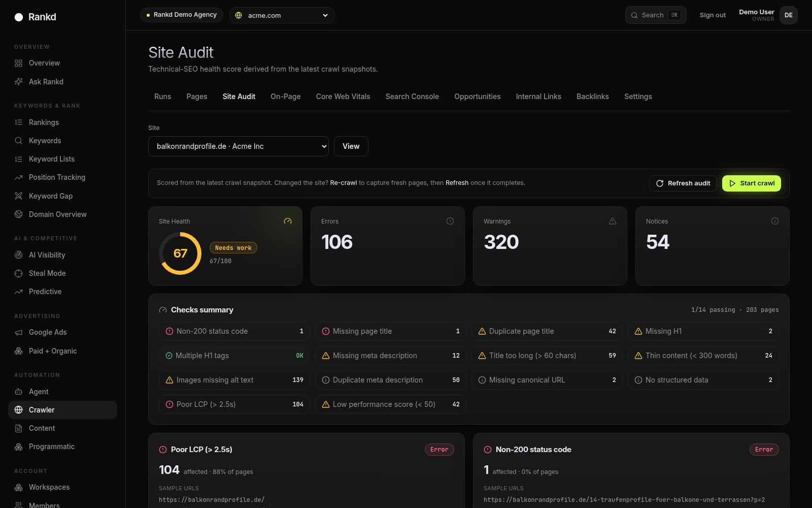Screen dimensions: 812x508
Task: Open Paid + Organic icon
Action: click(x=19, y=351)
